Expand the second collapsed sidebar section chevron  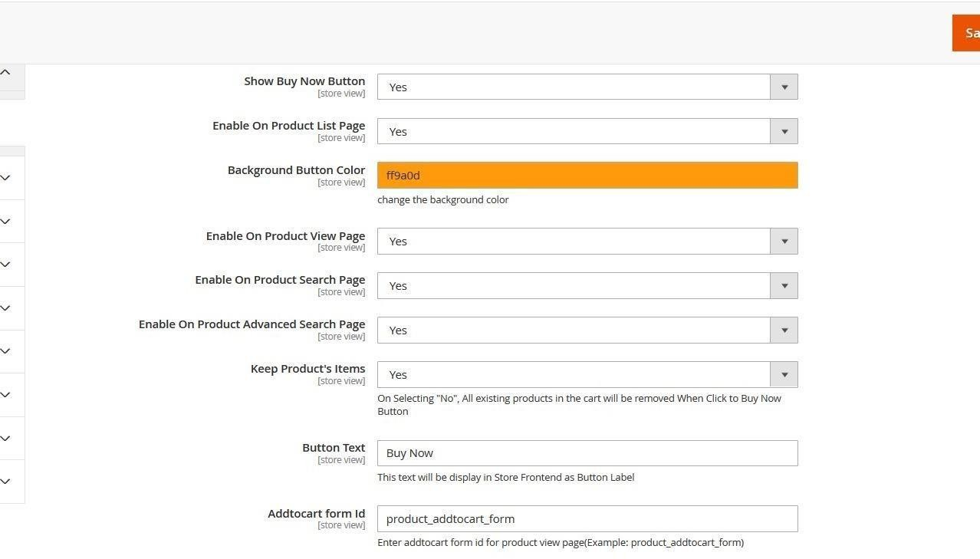(5, 222)
